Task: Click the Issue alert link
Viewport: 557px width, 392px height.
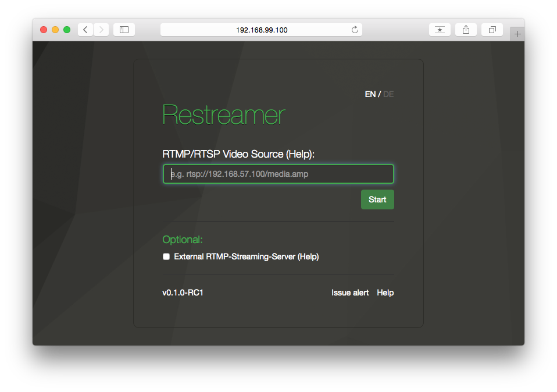Action: pos(350,293)
